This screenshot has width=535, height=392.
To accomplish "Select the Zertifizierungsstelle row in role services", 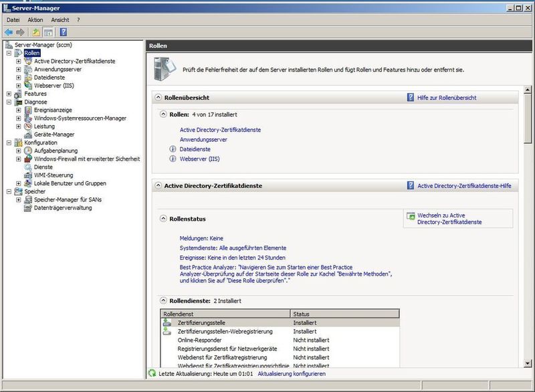I will point(280,322).
